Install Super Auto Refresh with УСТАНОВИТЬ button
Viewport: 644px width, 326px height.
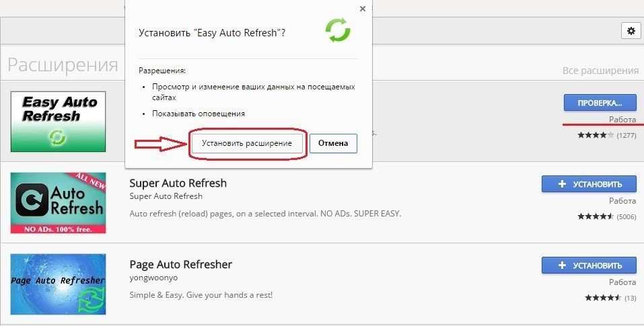click(589, 184)
